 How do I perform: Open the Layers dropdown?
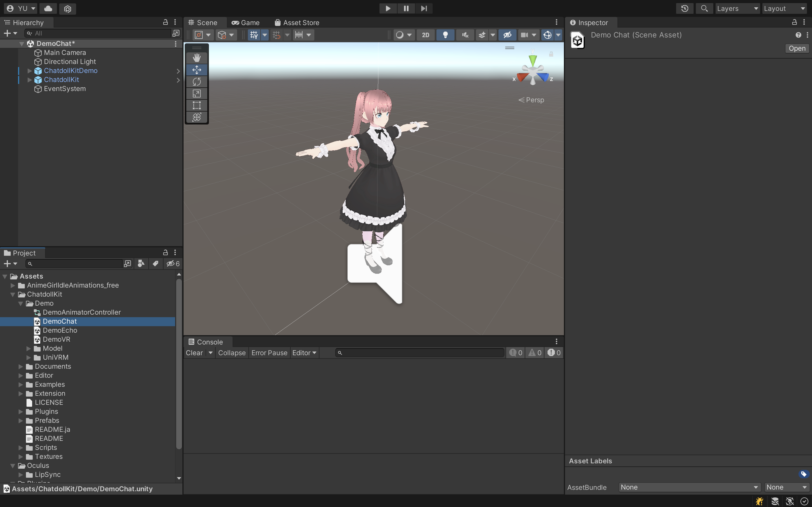737,8
